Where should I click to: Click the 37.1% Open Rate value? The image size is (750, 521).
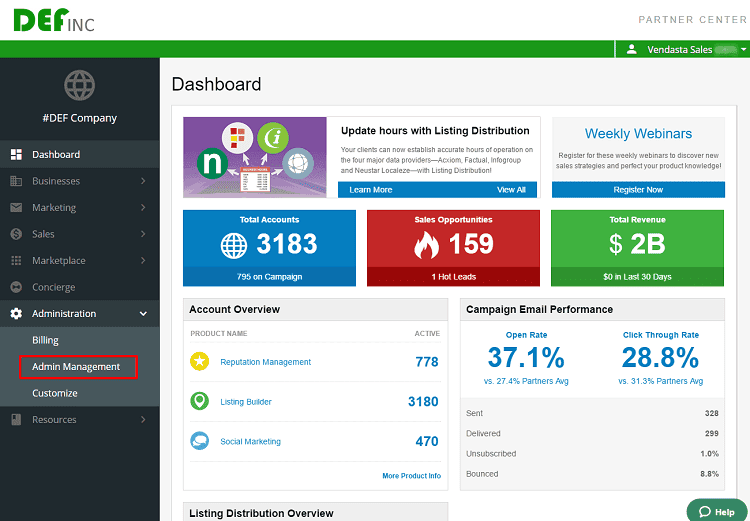click(x=526, y=357)
